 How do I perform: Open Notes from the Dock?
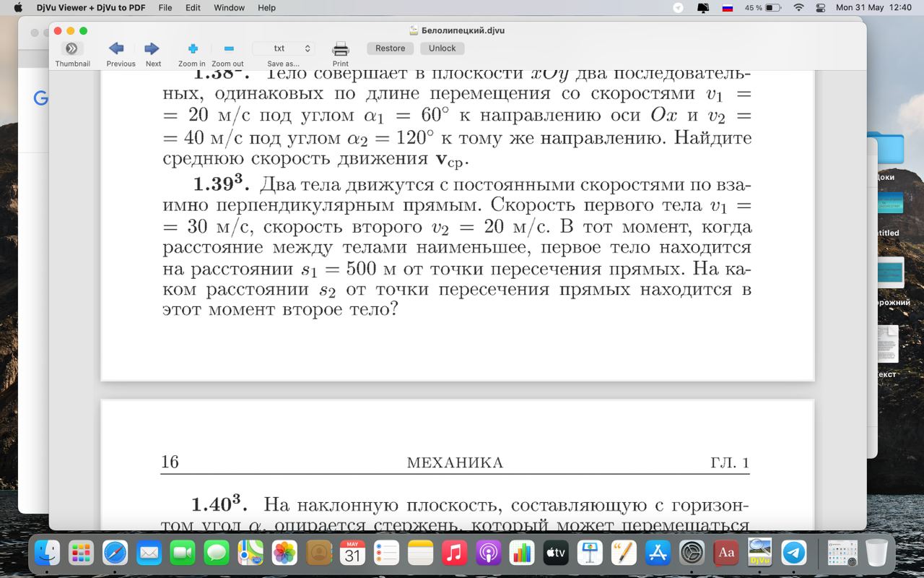point(420,553)
